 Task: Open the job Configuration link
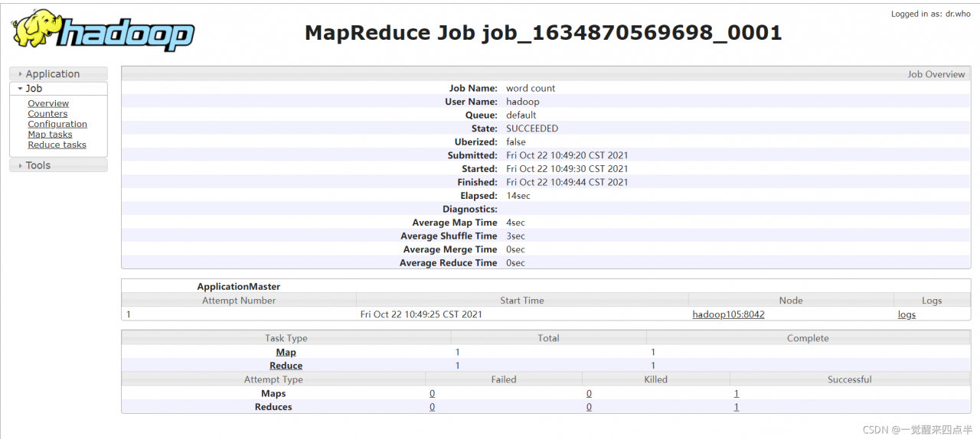[x=57, y=124]
